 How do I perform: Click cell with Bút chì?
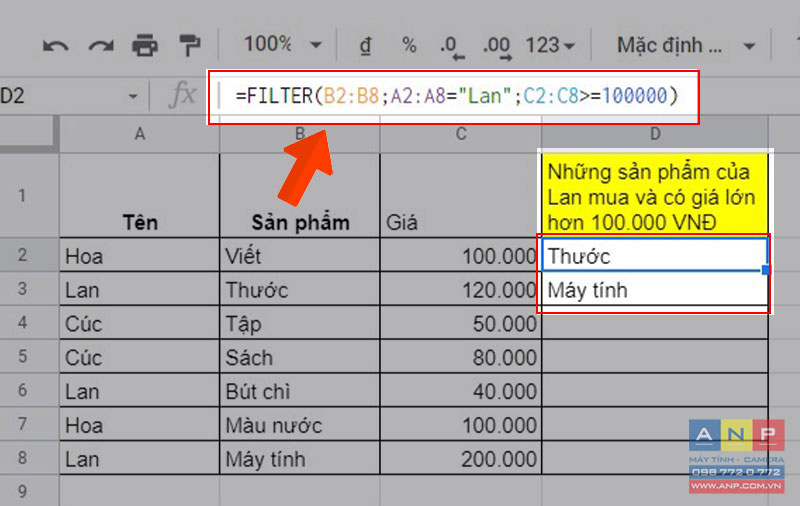[300, 390]
